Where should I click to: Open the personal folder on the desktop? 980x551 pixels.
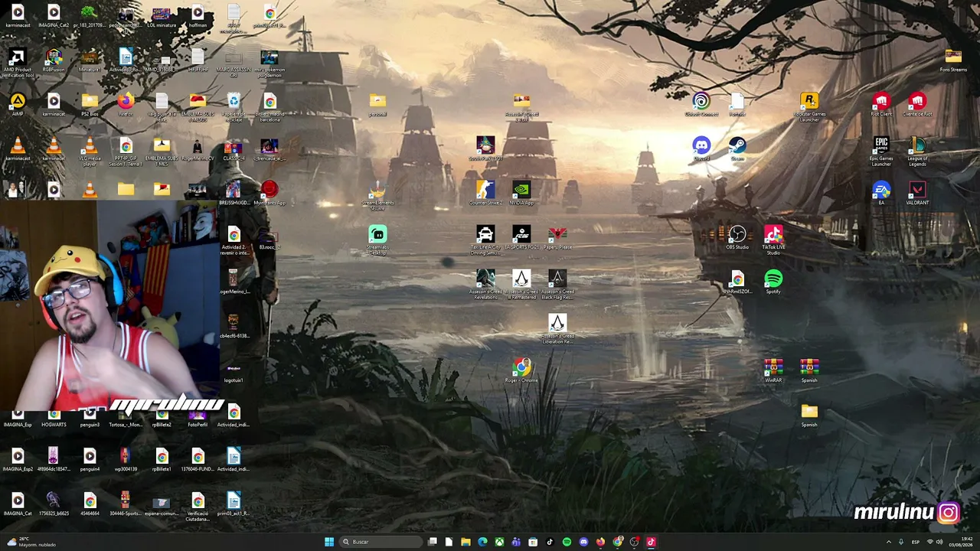(377, 104)
